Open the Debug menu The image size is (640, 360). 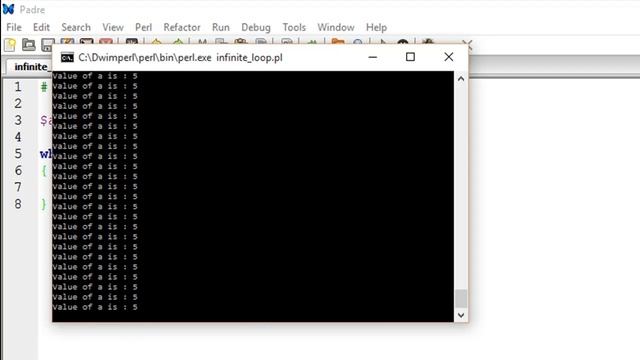(x=256, y=27)
